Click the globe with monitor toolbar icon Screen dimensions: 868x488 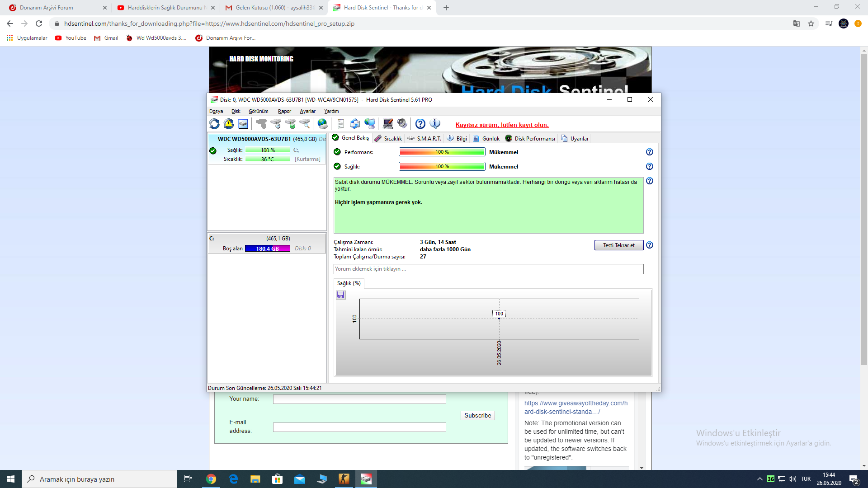[370, 124]
